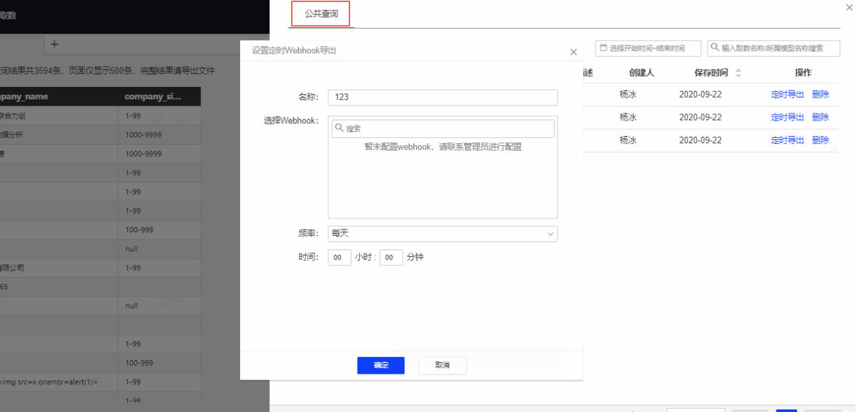Sort by 保存时间 column arrows
868x412 pixels.
(739, 73)
